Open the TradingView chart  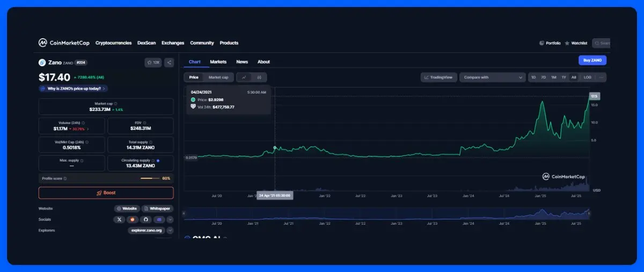pos(438,77)
